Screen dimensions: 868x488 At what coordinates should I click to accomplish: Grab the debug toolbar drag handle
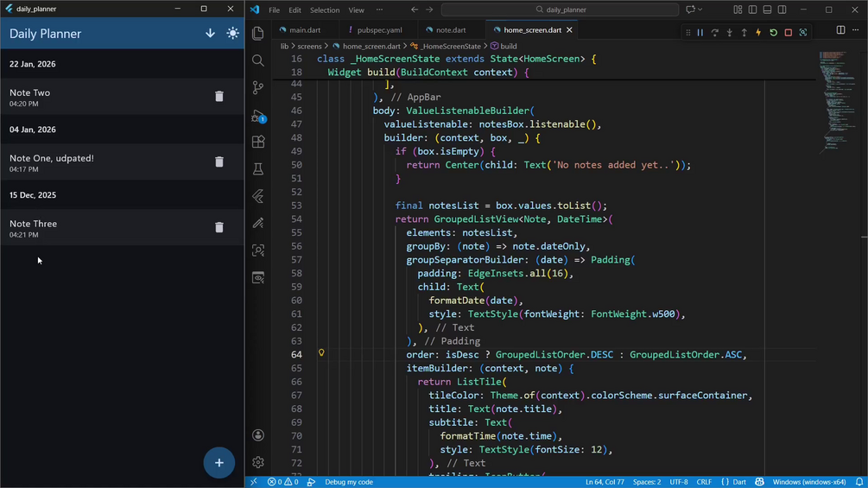pos(688,33)
